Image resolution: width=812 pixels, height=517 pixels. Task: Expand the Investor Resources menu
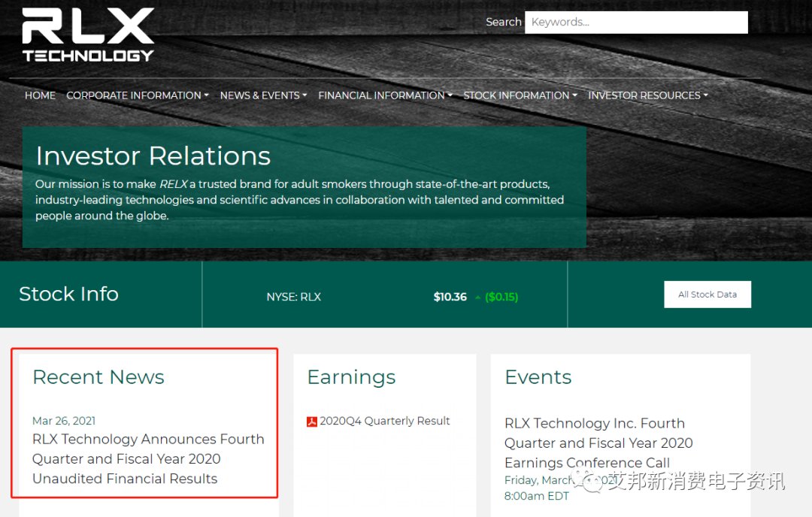pos(648,95)
